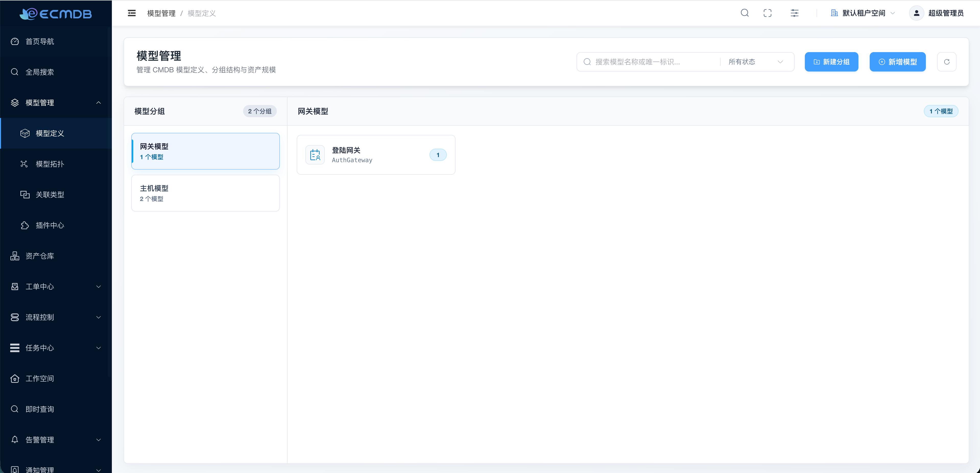Click the 模型管理 layers icon
Viewport: 980px width, 473px height.
pos(15,103)
